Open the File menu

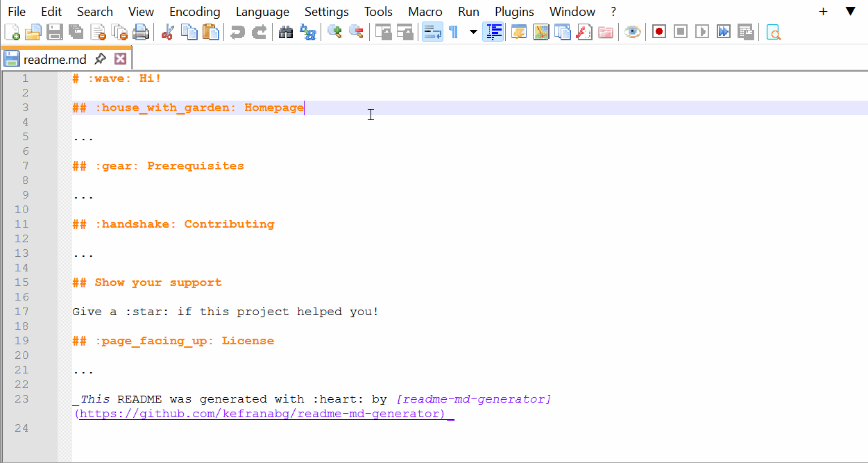click(x=17, y=12)
